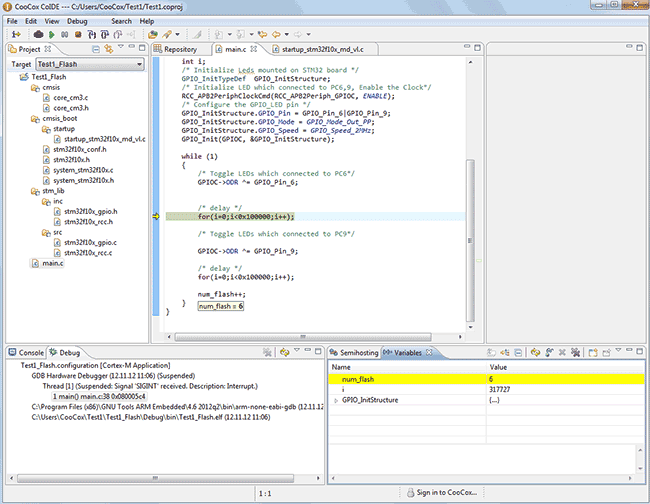Image resolution: width=650 pixels, height=504 pixels.
Task: Select num_flash row in Variables panel
Action: (357, 379)
